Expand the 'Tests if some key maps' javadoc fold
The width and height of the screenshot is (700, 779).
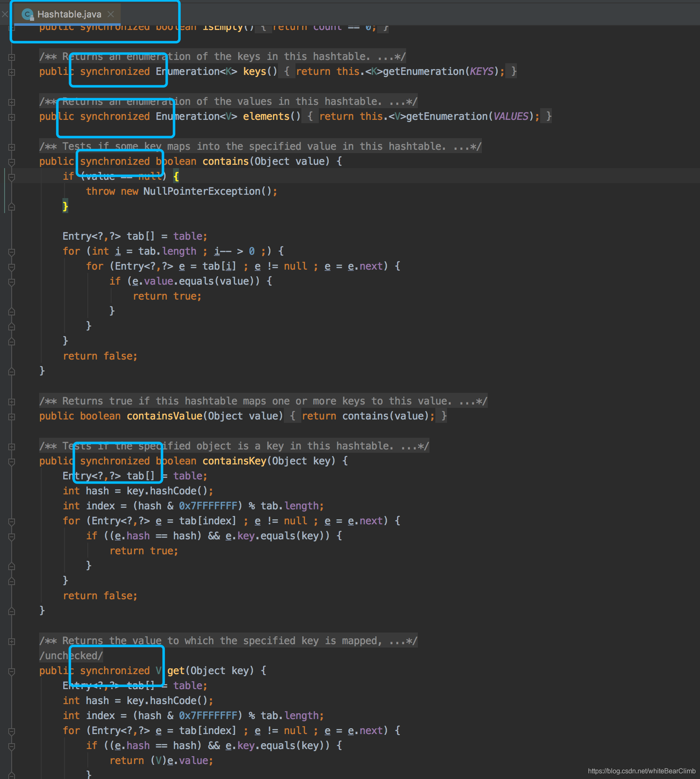[x=12, y=147]
